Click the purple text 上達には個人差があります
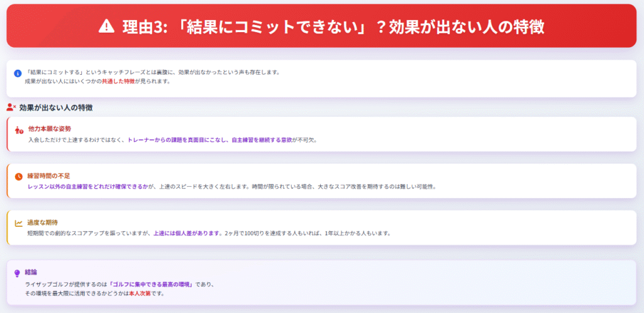 pos(186,233)
